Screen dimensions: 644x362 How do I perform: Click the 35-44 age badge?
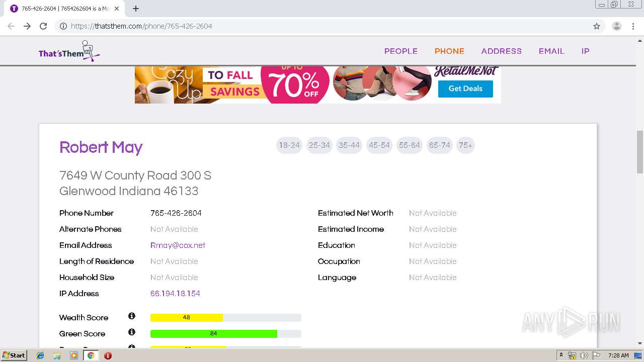click(x=349, y=145)
